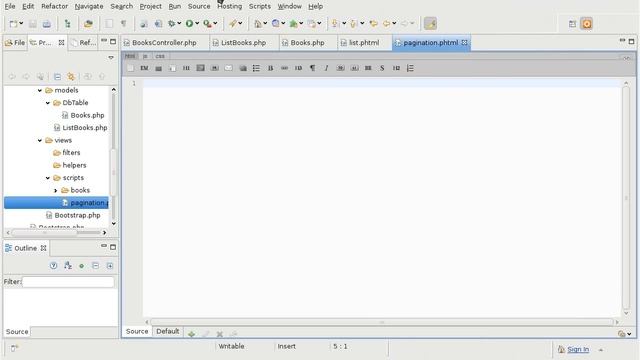Expand the books folder
Screen dimensions: 640x360
(x=56, y=191)
